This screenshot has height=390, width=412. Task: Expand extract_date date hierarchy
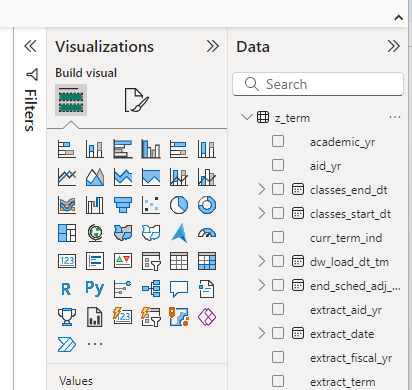[262, 333]
